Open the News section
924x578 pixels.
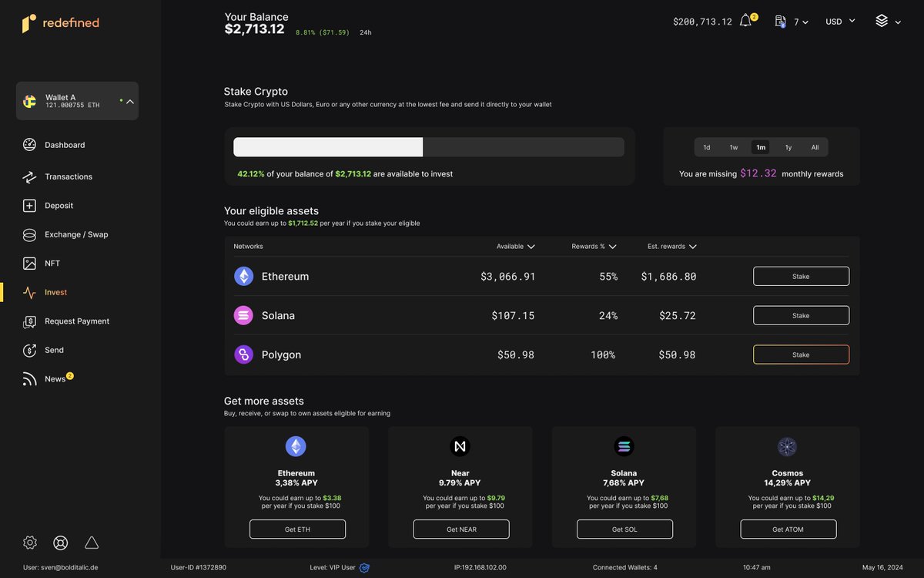(55, 379)
